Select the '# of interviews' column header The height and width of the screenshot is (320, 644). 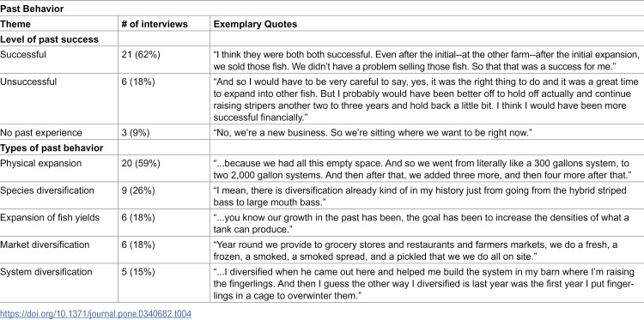click(x=155, y=24)
